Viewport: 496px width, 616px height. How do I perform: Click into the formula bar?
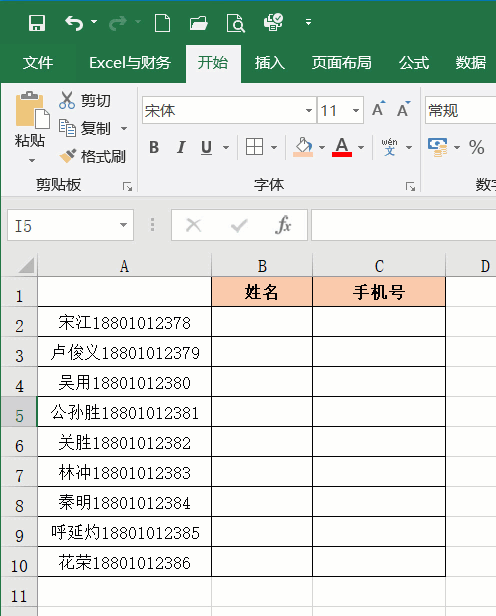pyautogui.click(x=404, y=225)
